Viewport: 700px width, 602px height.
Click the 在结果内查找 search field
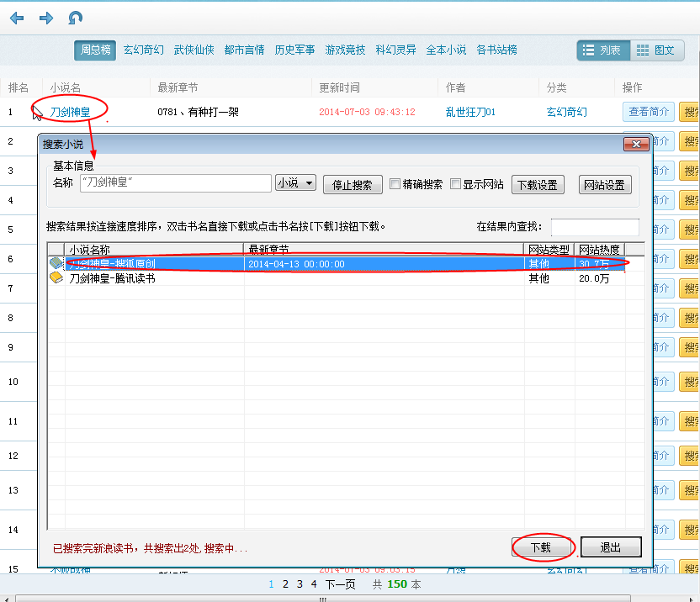pyautogui.click(x=595, y=227)
